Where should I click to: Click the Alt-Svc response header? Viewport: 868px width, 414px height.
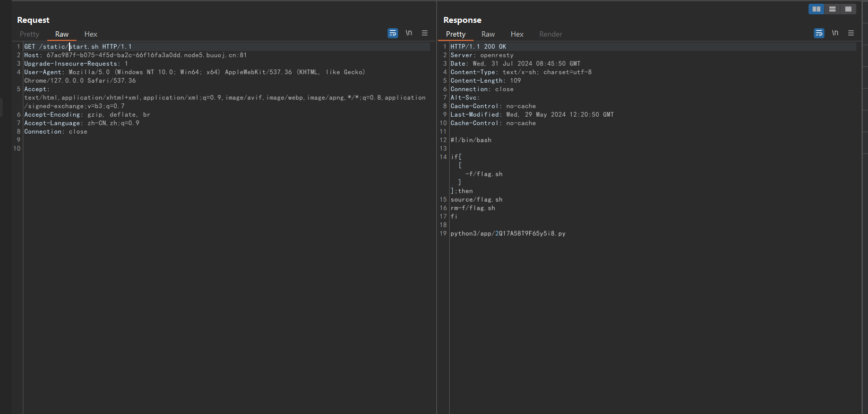pyautogui.click(x=465, y=98)
